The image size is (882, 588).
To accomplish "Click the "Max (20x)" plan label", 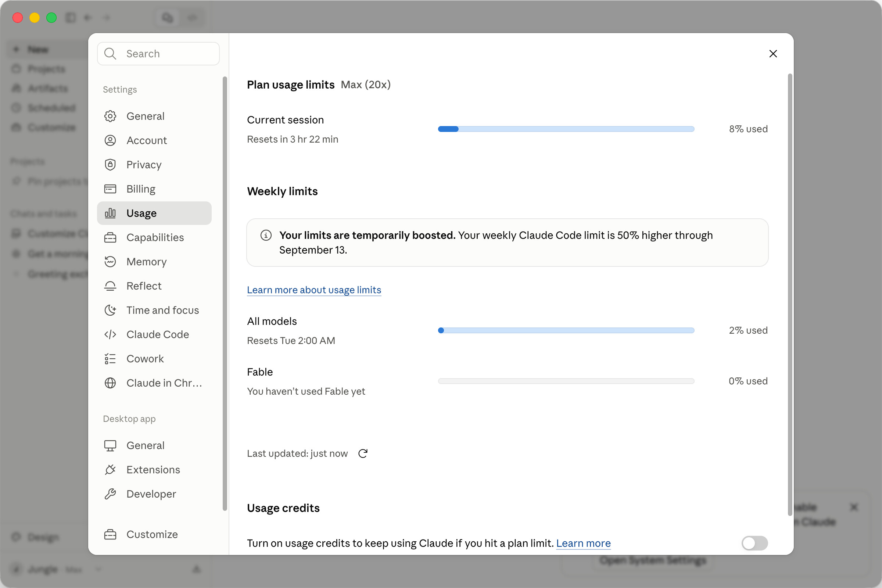I will [x=366, y=85].
